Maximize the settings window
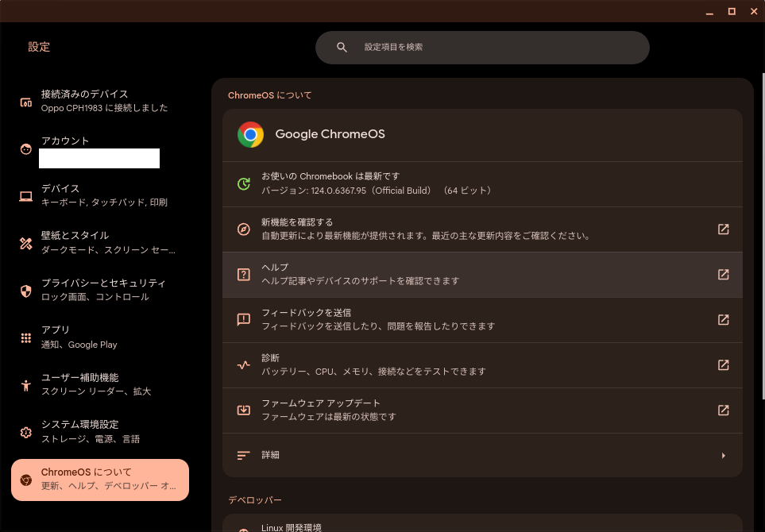 tap(732, 11)
